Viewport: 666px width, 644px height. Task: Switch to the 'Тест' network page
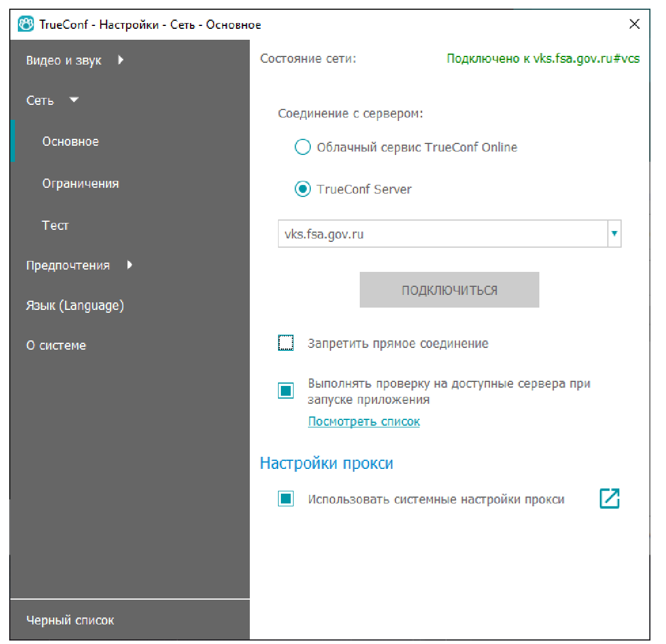pyautogui.click(x=55, y=226)
